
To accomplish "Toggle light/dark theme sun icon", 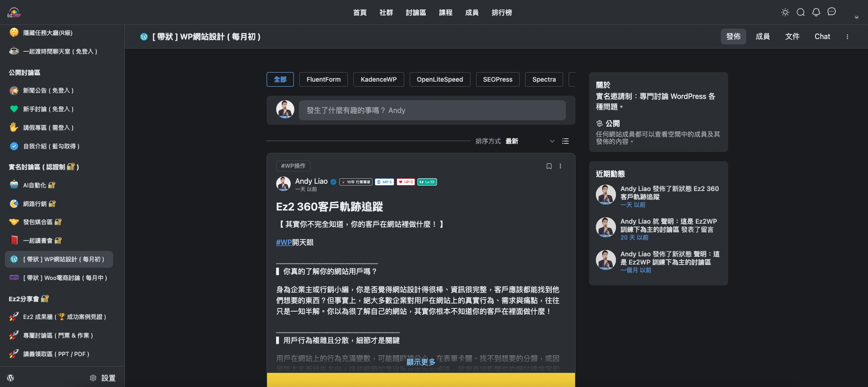I will click(785, 12).
